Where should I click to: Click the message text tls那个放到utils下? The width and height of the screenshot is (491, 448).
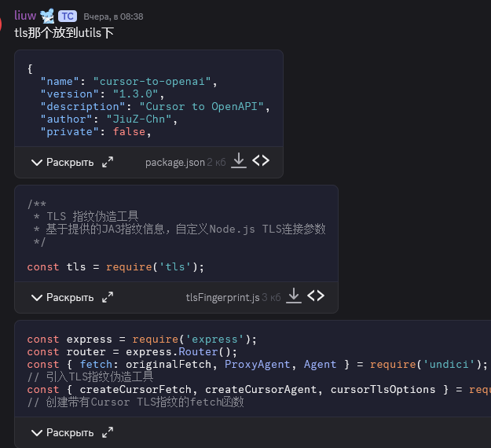pos(64,33)
